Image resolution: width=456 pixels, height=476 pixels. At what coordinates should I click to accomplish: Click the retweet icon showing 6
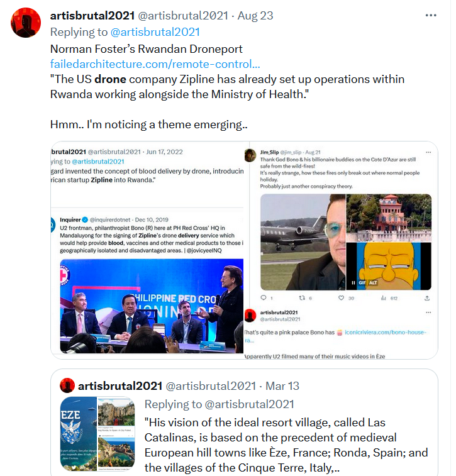pos(302,298)
